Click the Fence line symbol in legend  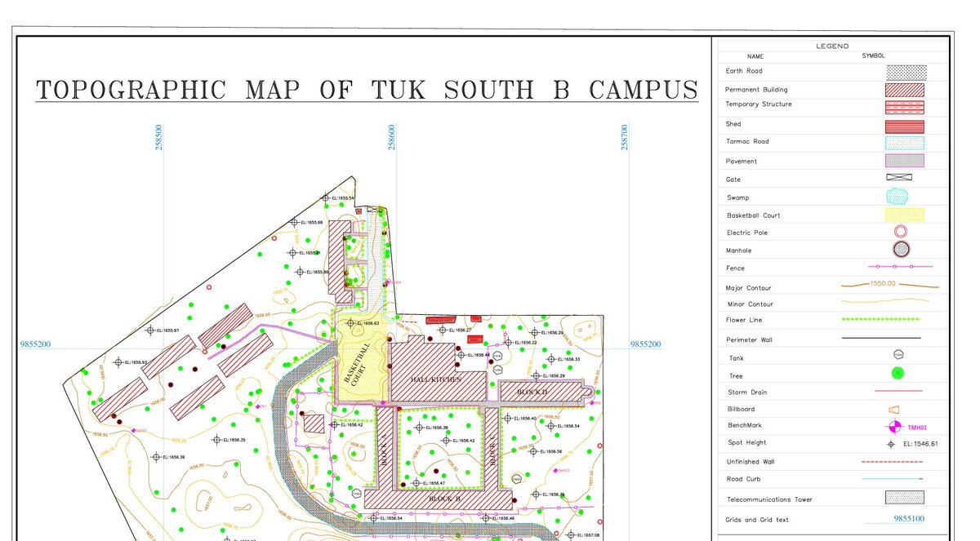(899, 267)
